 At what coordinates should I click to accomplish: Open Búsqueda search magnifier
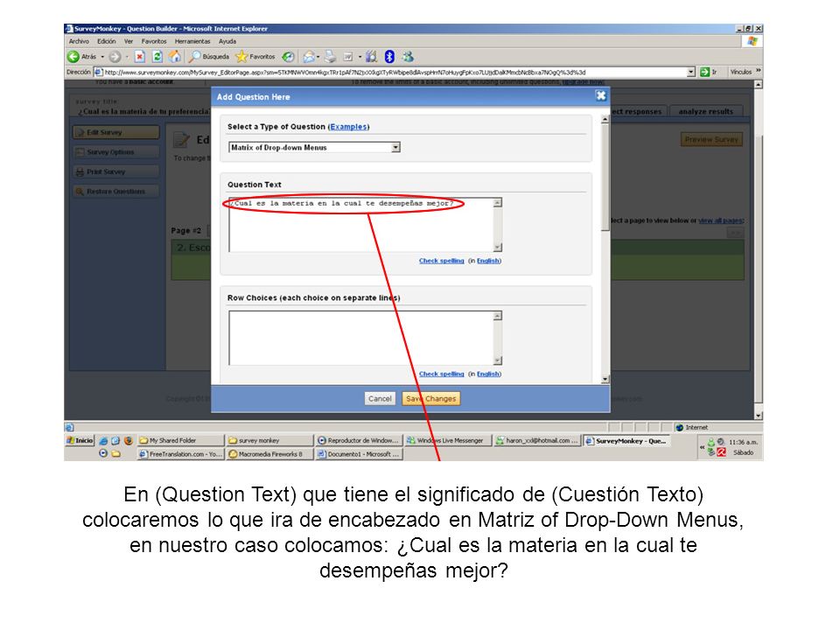pos(209,56)
